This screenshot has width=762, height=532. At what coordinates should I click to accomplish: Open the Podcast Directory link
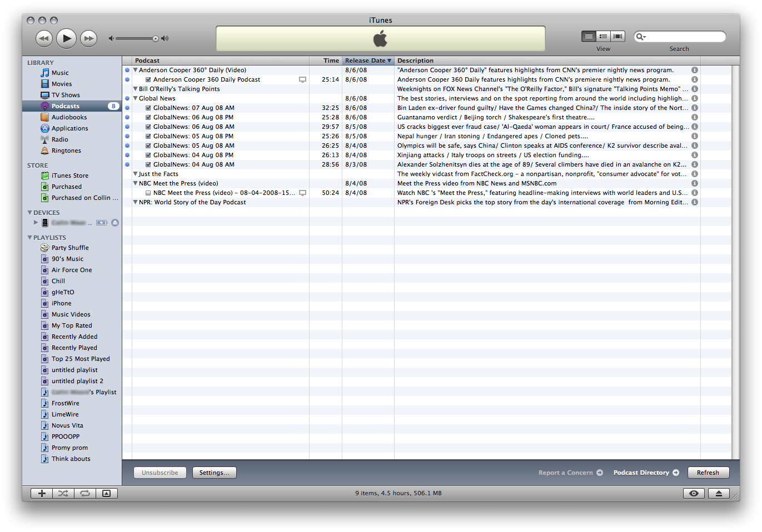point(646,473)
